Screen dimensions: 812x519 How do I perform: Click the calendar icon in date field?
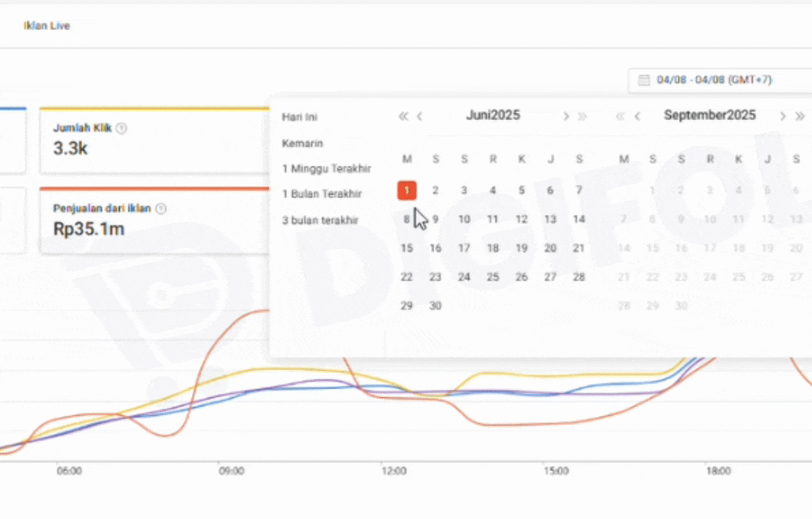point(644,80)
